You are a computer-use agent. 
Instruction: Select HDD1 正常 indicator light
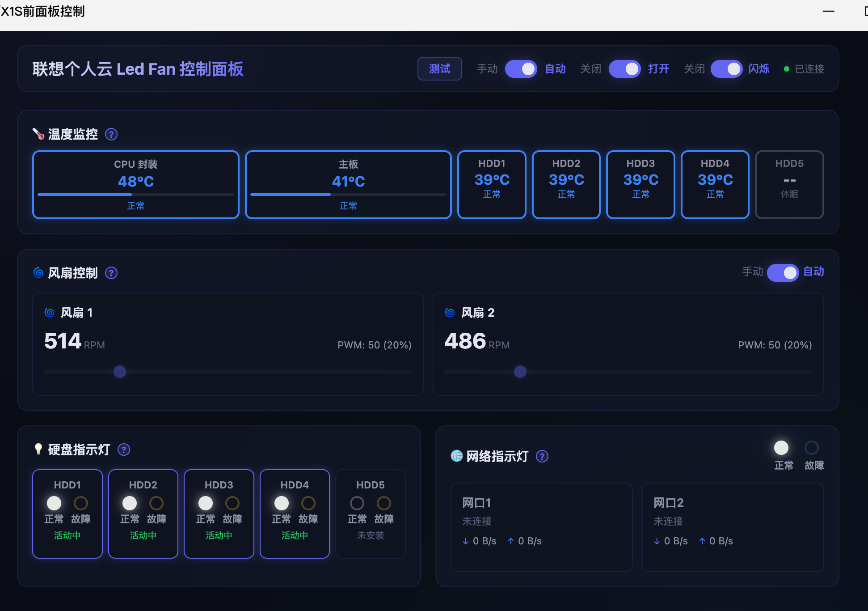click(x=54, y=503)
